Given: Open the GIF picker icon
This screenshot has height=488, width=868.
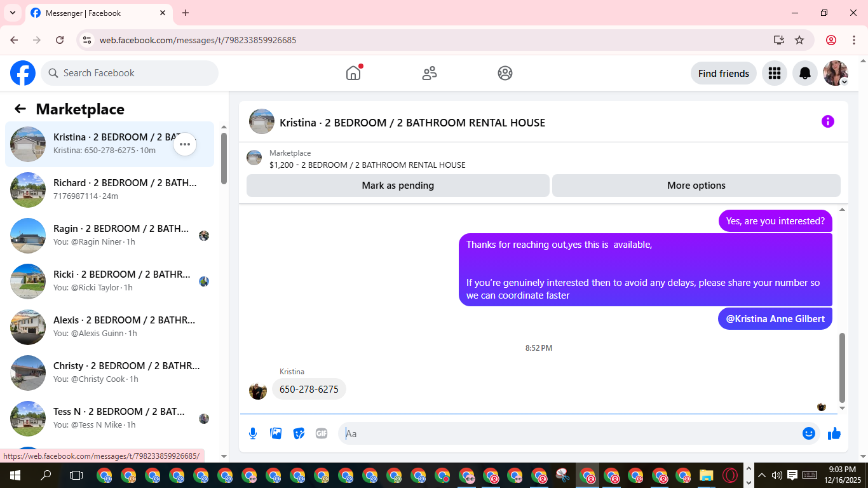Looking at the screenshot, I should pyautogui.click(x=322, y=433).
